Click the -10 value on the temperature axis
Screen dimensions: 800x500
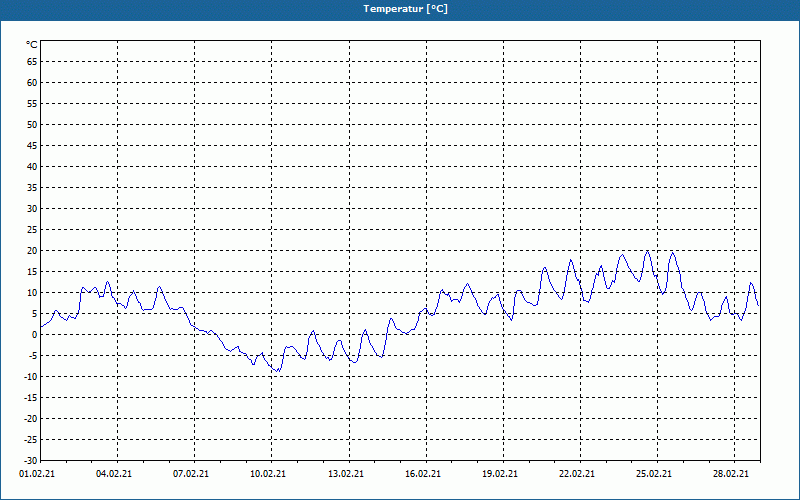click(31, 377)
